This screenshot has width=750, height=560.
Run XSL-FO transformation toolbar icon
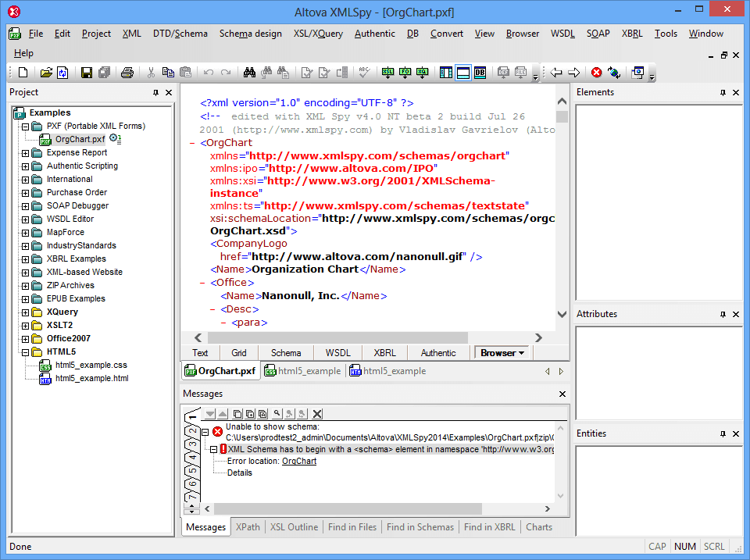[405, 73]
